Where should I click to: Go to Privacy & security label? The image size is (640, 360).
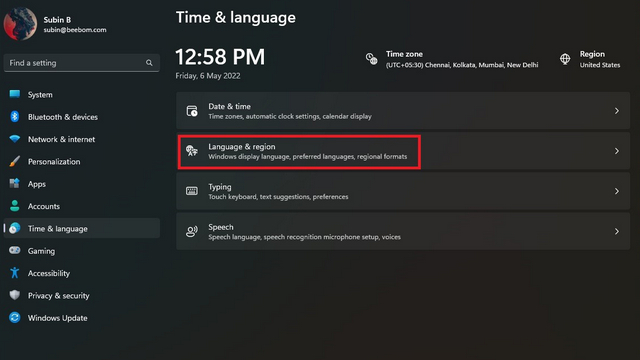coord(58,296)
